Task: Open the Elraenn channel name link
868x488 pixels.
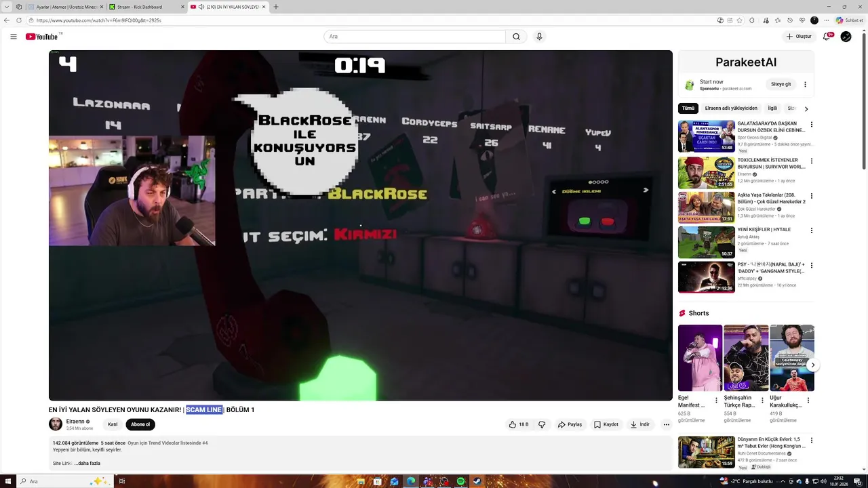Action: pos(75,422)
